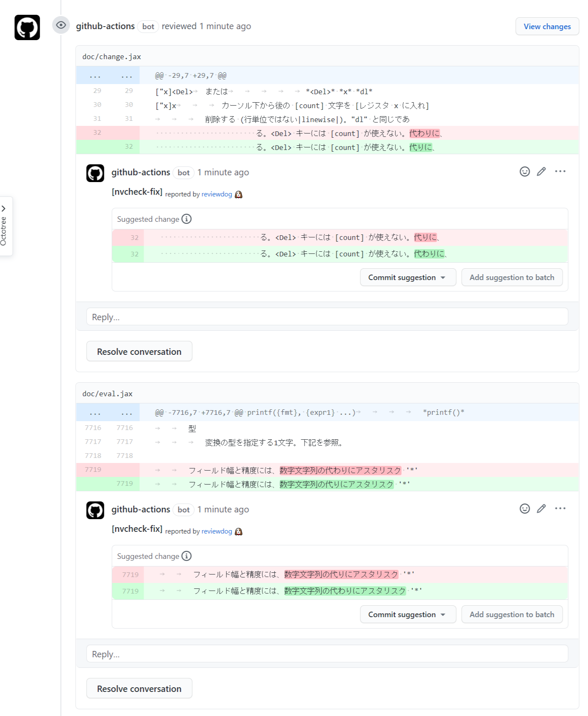588x716 pixels.
Task: Click the review eye icon near github-actions
Action: pos(61,25)
